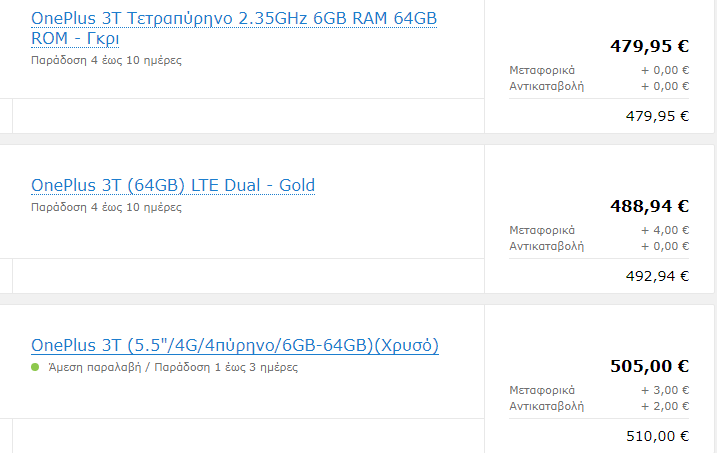The width and height of the screenshot is (717, 453).
Task: Click the + 2,00 € cash-on-delivery value
Action: pyautogui.click(x=665, y=406)
